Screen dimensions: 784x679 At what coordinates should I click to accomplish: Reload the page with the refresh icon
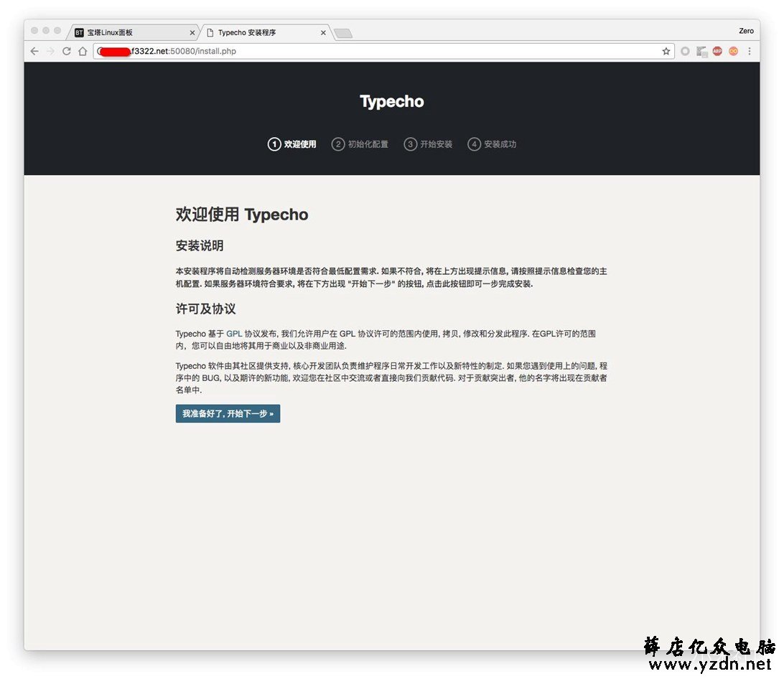[67, 51]
